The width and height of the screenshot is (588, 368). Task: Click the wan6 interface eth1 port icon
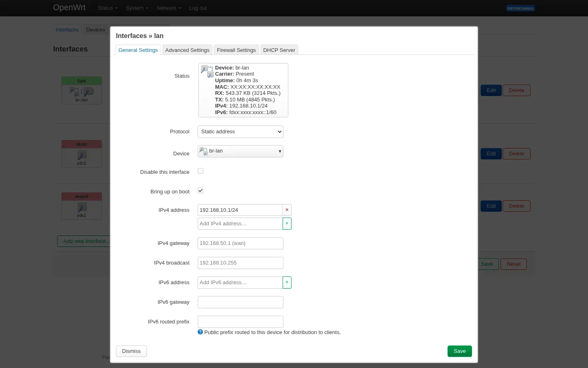click(82, 207)
